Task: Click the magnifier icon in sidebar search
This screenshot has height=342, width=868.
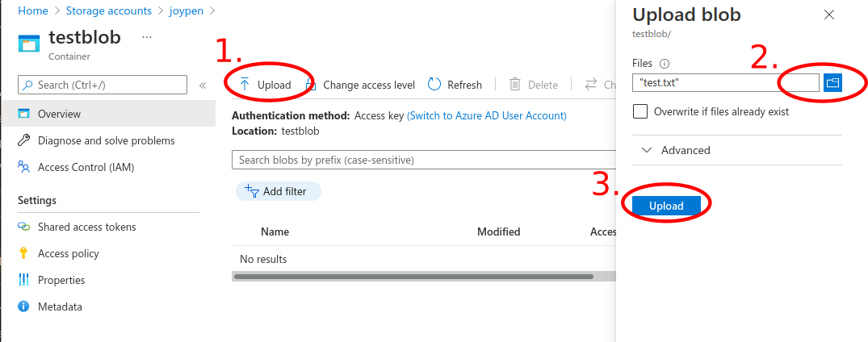Action: click(28, 85)
